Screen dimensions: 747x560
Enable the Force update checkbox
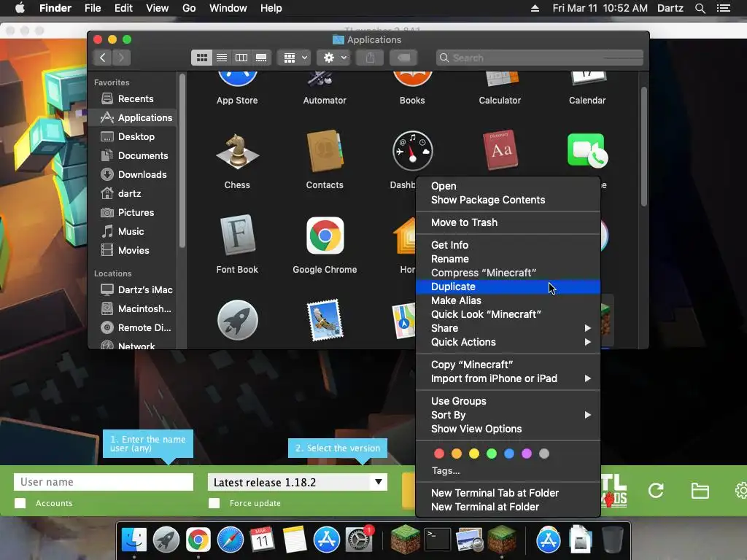coord(214,503)
